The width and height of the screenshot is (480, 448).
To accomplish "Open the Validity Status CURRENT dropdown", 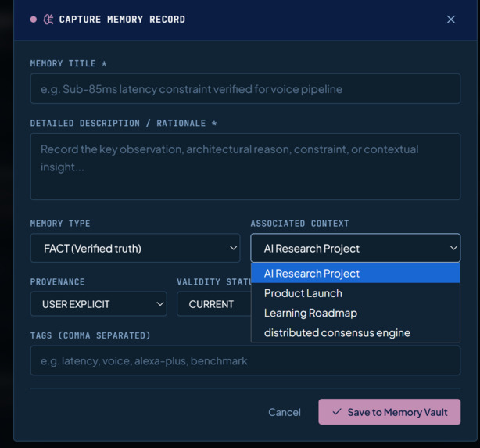I will point(214,304).
